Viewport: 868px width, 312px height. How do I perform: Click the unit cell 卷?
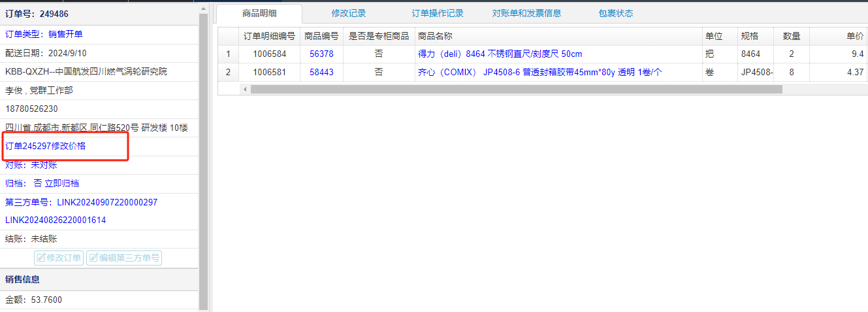(x=719, y=72)
